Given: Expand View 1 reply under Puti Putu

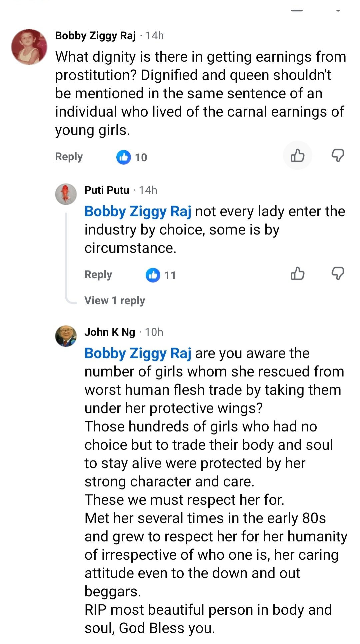Looking at the screenshot, I should [x=115, y=301].
